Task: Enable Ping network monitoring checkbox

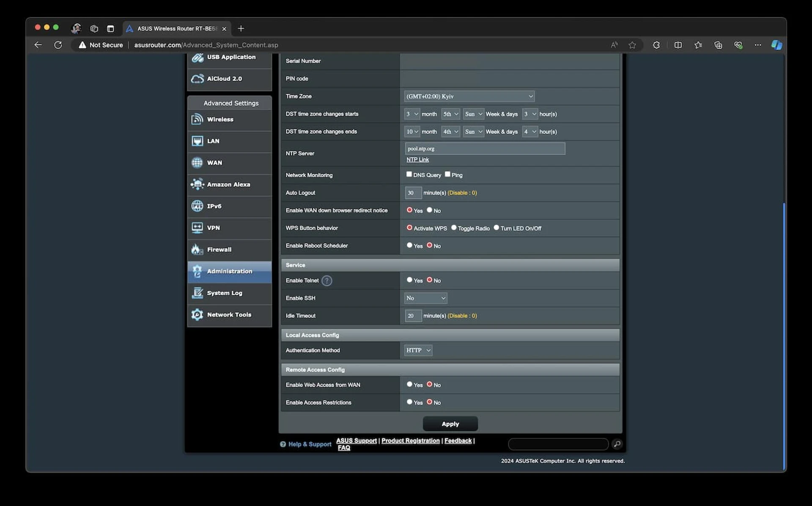Action: click(447, 174)
